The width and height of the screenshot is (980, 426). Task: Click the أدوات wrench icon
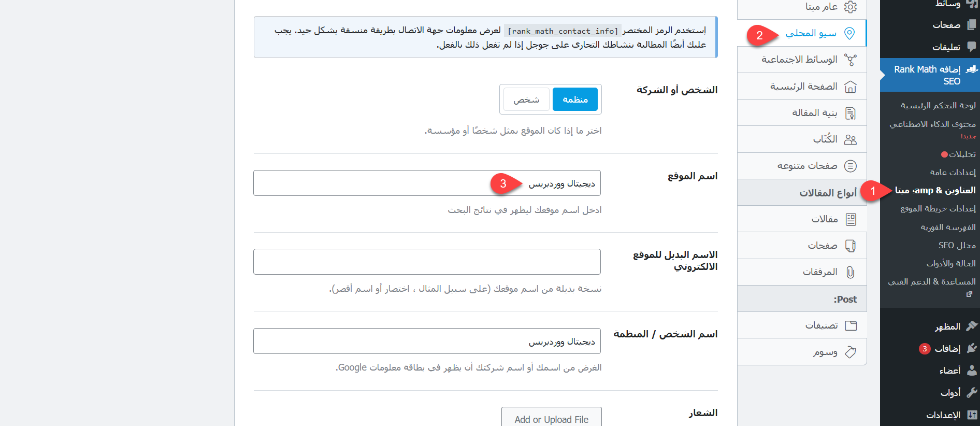pyautogui.click(x=972, y=392)
